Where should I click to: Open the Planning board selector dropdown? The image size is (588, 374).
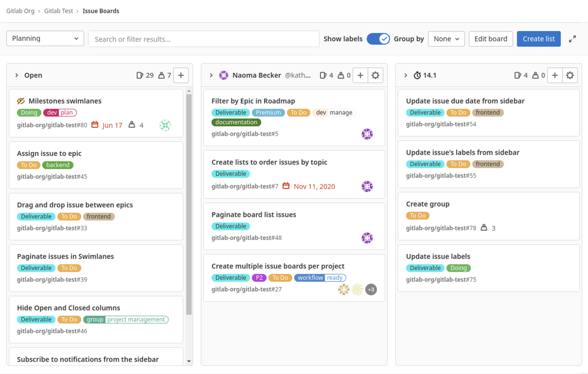45,38
